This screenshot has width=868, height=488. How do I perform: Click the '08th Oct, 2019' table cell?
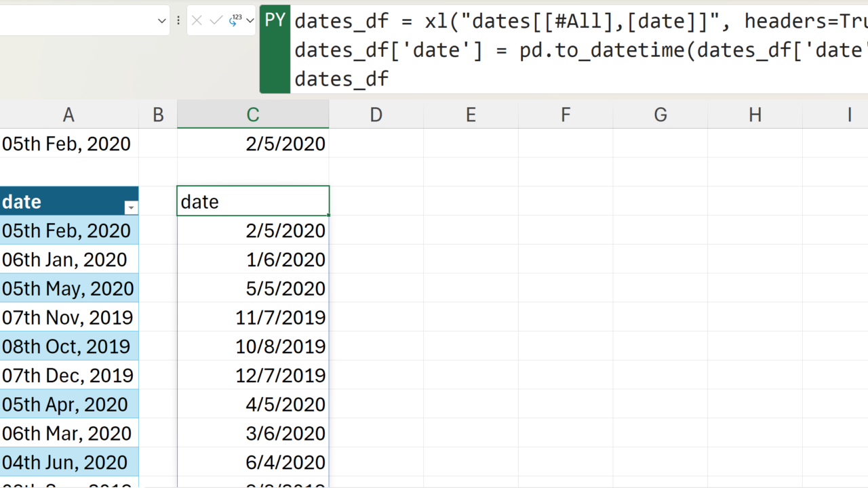pos(68,346)
